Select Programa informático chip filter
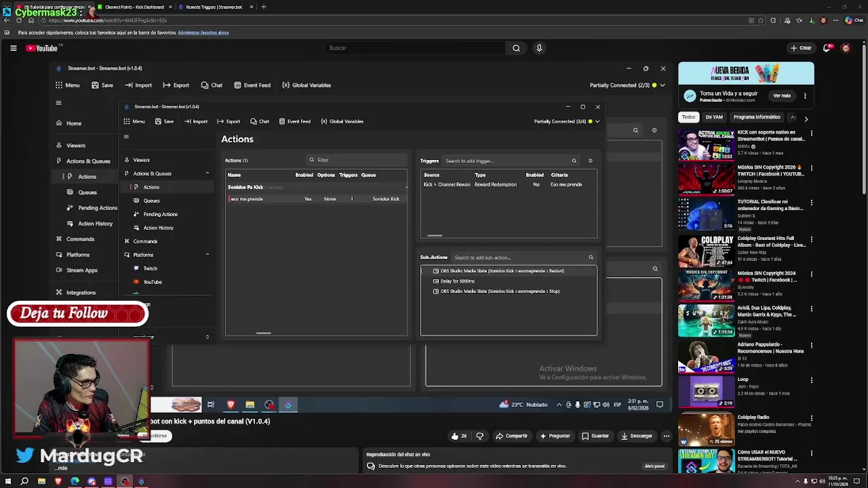The image size is (868, 488). tap(757, 117)
